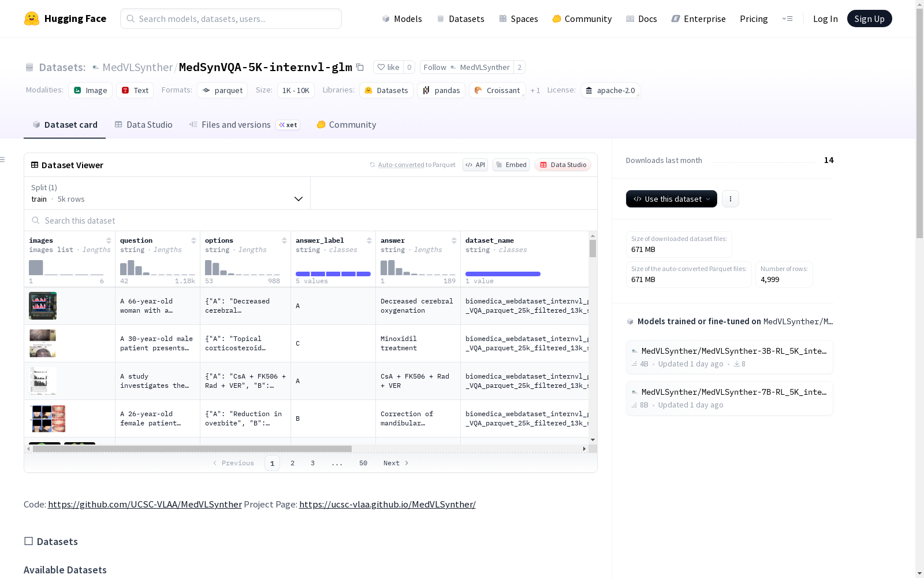Click the Croissant library tag
Screen dimensions: 924x578
[497, 90]
